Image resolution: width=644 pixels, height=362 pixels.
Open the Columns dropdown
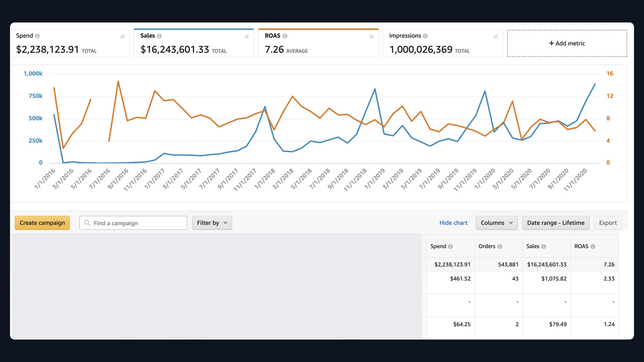497,223
